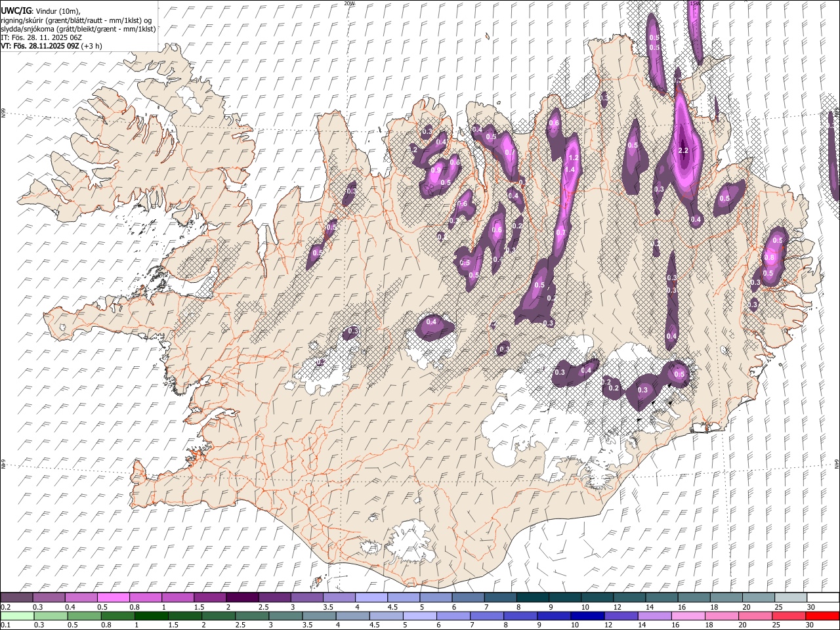Click the initial time line "IT: Fös. 28. 11. 2025 06Z"
The image size is (840, 630).
[x=41, y=37]
